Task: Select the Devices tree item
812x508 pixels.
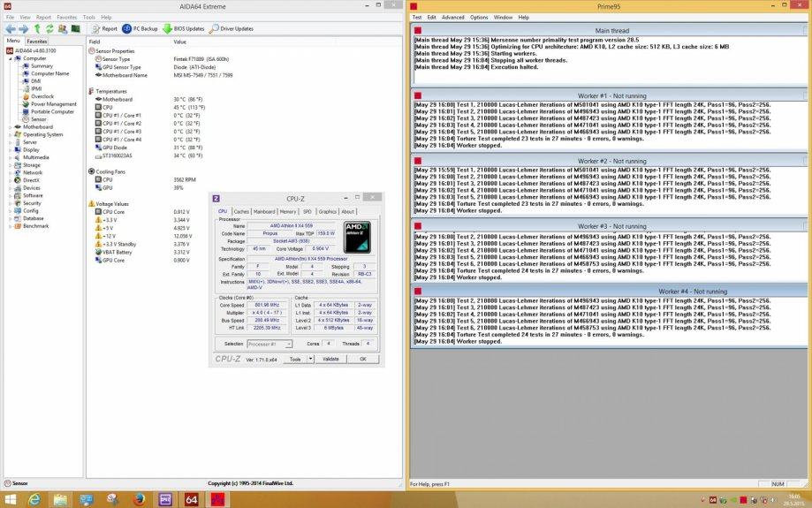Action: tap(31, 188)
